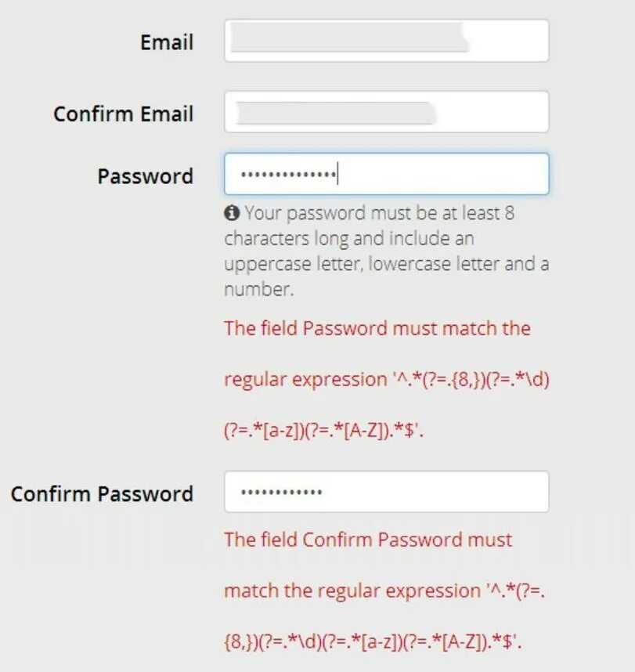Click "Your password must be at least 8" hint
The height and width of the screenshot is (672, 635).
coord(379,213)
